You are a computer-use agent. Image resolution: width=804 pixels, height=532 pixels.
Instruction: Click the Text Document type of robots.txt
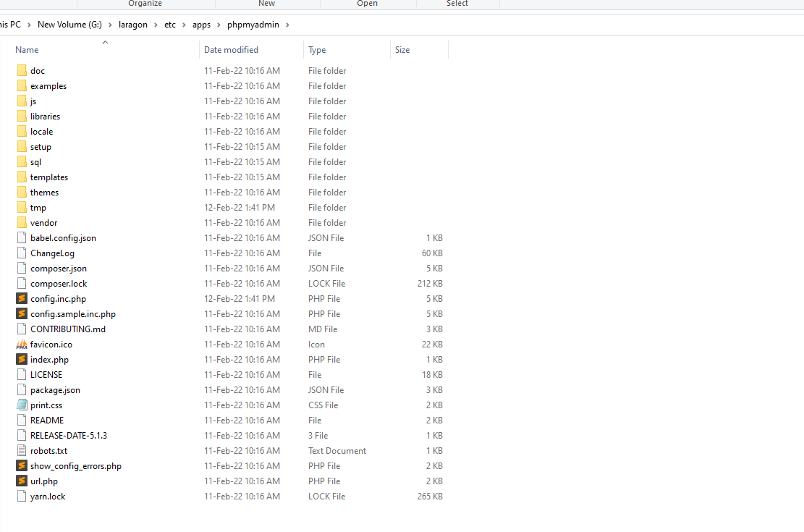(x=337, y=451)
